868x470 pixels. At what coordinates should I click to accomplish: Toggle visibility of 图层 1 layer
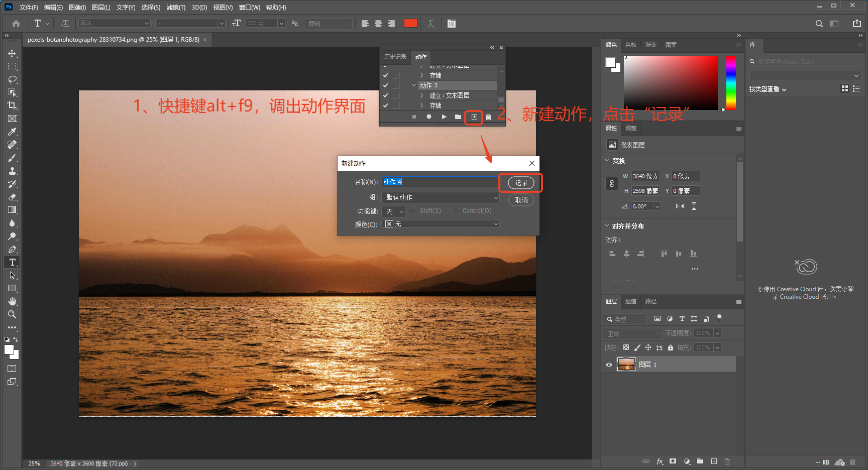pyautogui.click(x=609, y=365)
